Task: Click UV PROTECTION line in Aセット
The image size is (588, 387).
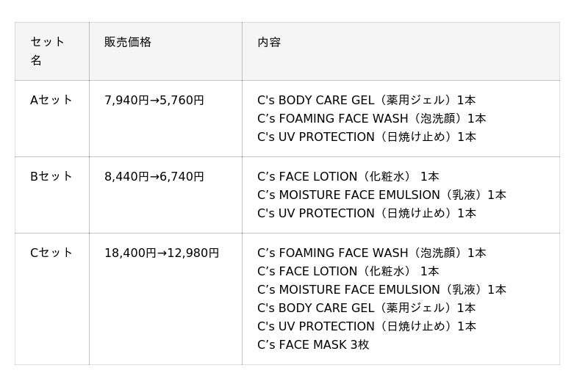Action: coord(366,137)
